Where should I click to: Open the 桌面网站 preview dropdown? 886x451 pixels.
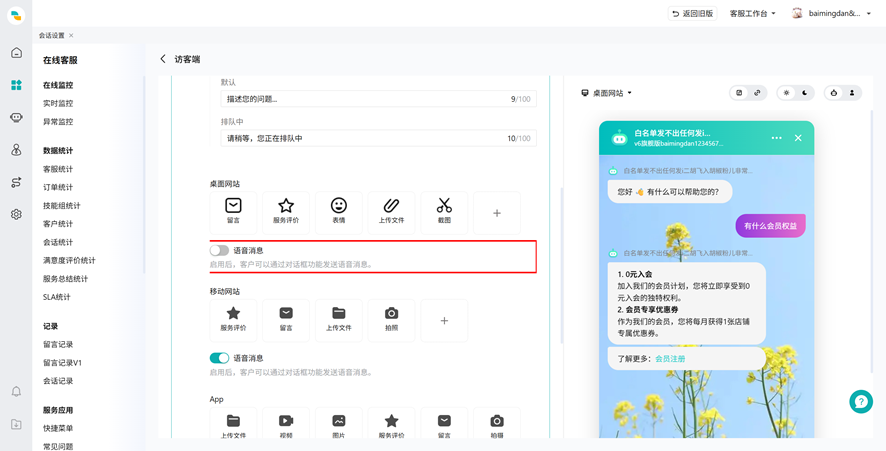click(607, 93)
